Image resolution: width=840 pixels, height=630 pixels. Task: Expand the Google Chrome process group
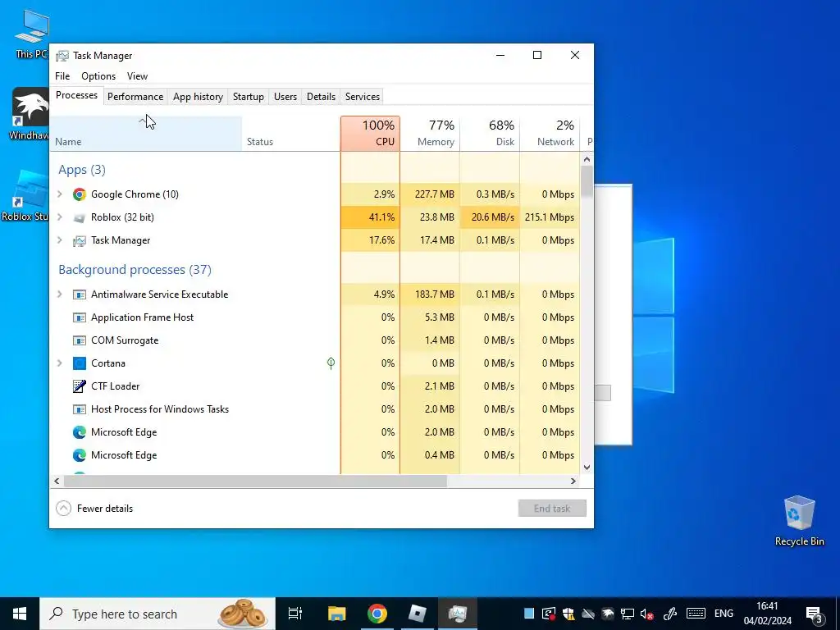point(60,194)
